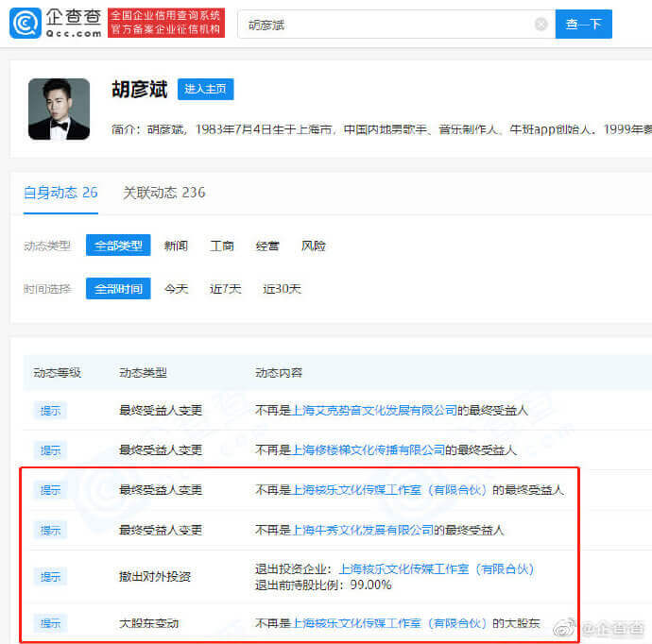Viewport: 652px width, 644px height.
Task: Open the 胡彦斌 profile photo thumbnail
Action: (59, 109)
